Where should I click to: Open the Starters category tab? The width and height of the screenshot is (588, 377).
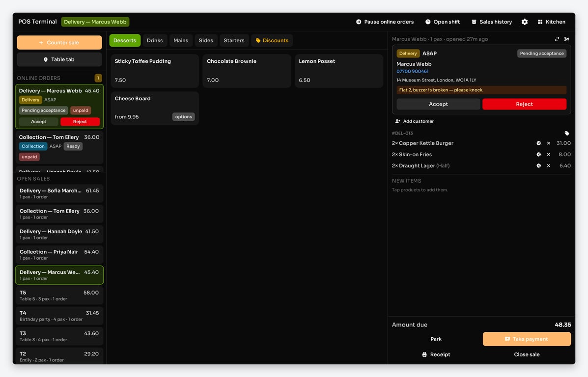(x=234, y=40)
